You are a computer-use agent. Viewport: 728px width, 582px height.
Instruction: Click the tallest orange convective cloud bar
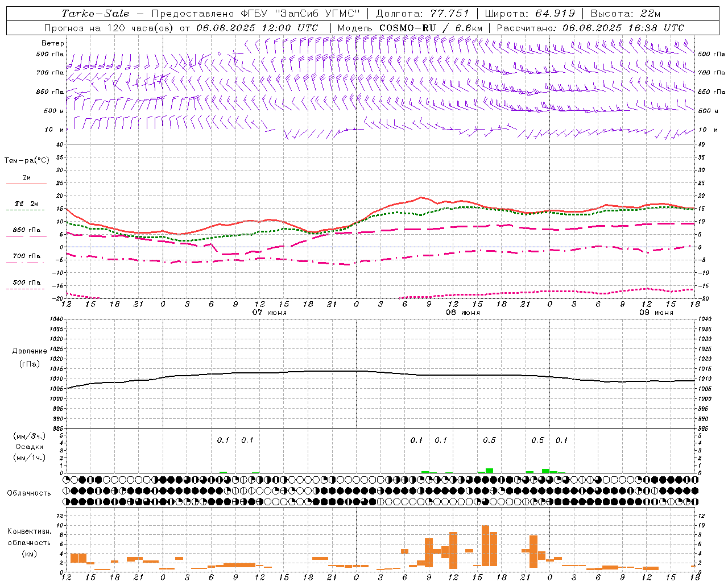click(485, 546)
